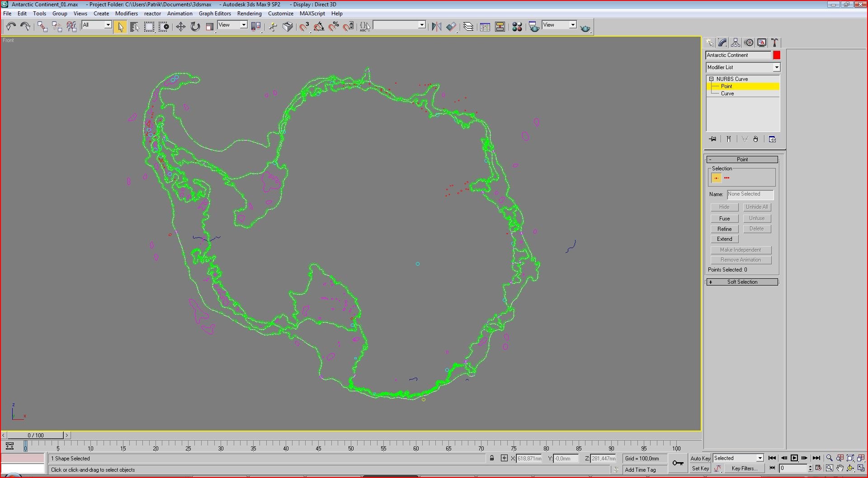This screenshot has width=868, height=478.
Task: Open the Utilities hammer panel tab
Action: (775, 42)
